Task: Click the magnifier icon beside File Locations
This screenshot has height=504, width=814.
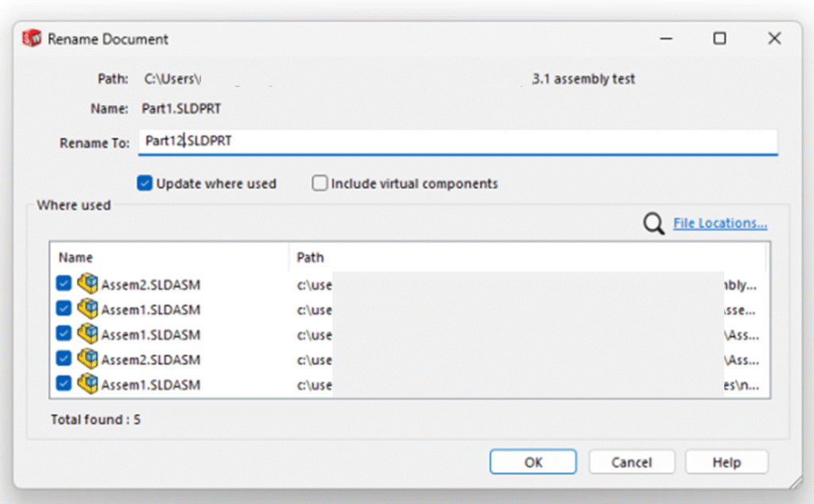Action: (x=653, y=224)
